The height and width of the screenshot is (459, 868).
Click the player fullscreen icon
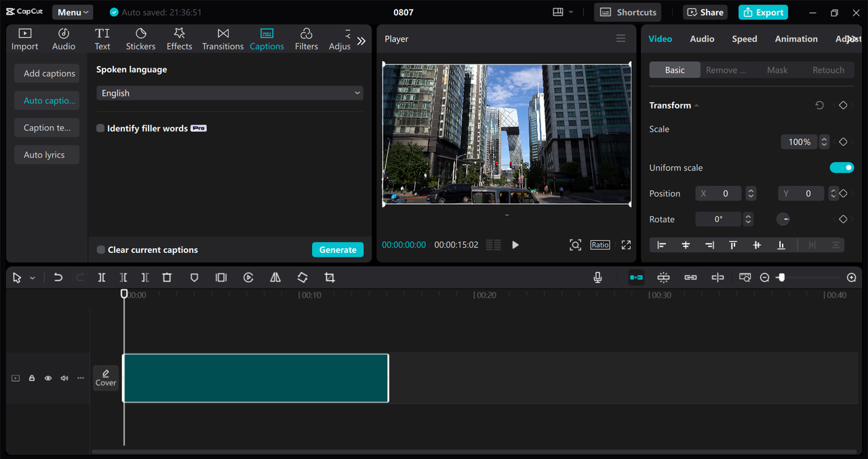point(626,245)
